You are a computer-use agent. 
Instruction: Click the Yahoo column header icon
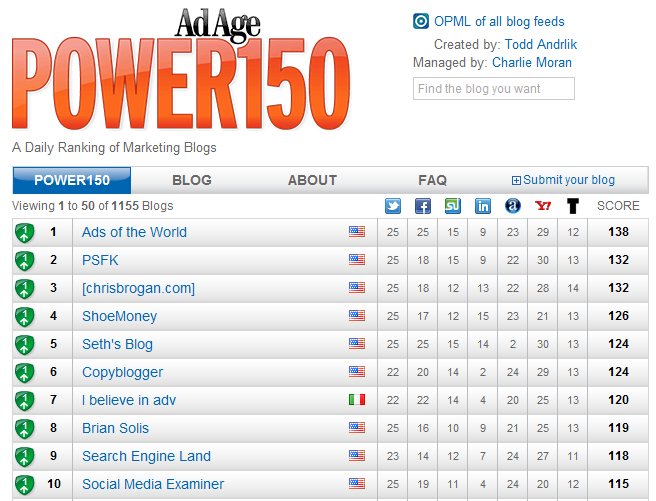click(x=543, y=206)
